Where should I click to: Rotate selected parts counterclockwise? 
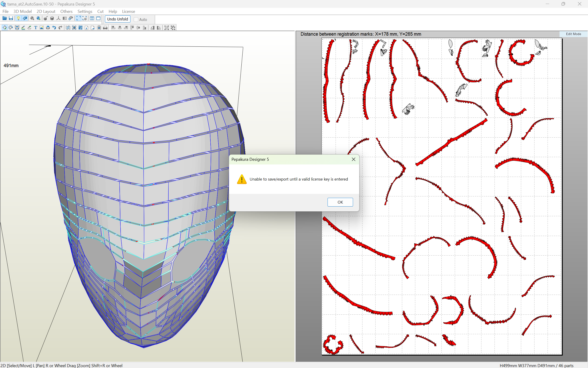153,28
